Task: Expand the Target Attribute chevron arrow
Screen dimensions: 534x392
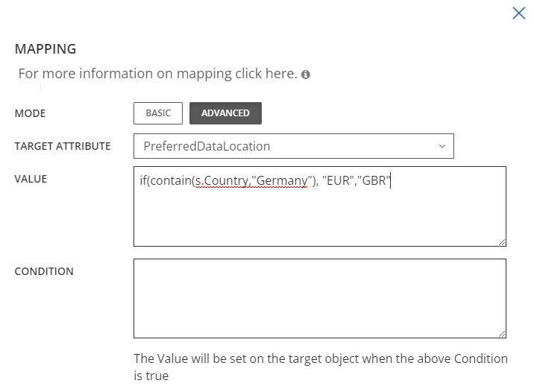Action: [x=442, y=146]
